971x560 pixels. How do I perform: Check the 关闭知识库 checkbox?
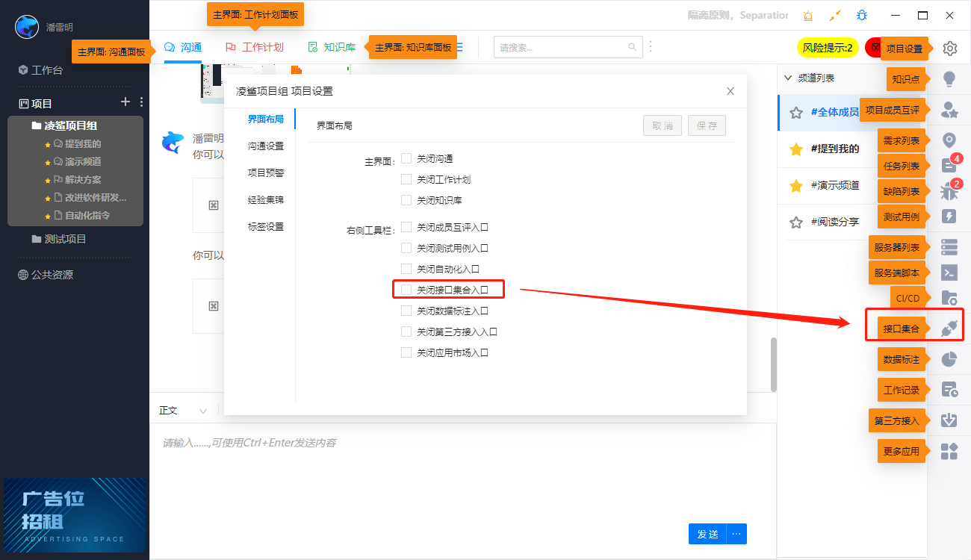pyautogui.click(x=406, y=200)
